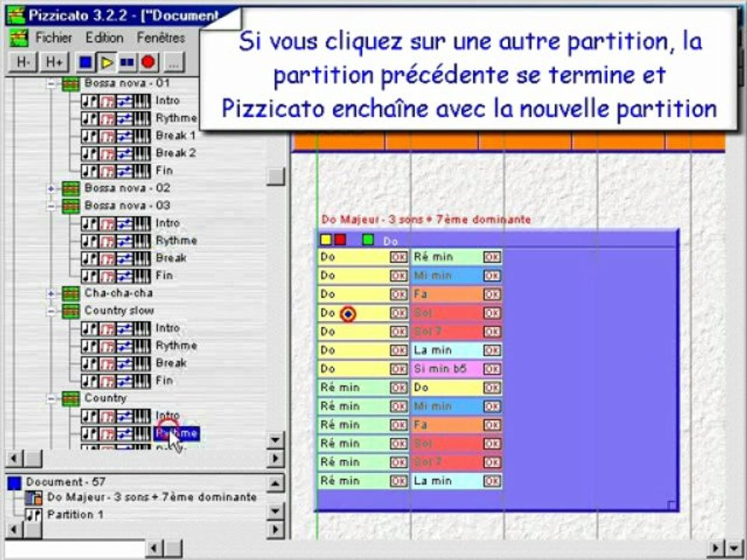Select Do Majeur chord item in document list
This screenshot has height=560, width=747.
(x=152, y=498)
